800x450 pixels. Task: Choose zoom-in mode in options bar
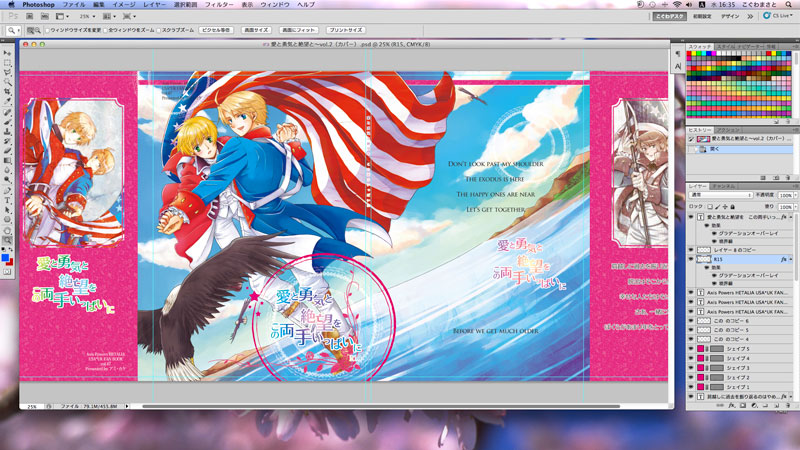pyautogui.click(x=30, y=30)
